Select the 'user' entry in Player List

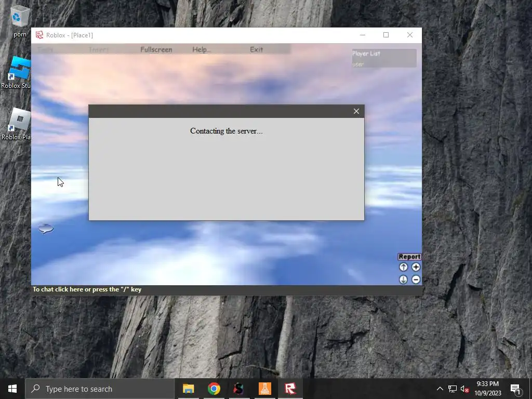pyautogui.click(x=358, y=64)
